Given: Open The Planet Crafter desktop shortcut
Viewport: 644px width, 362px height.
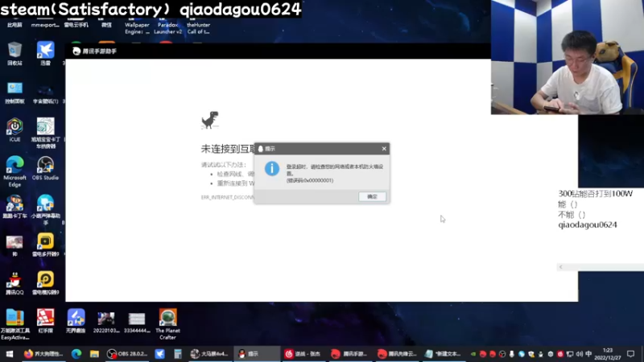Looking at the screenshot, I should (167, 324).
